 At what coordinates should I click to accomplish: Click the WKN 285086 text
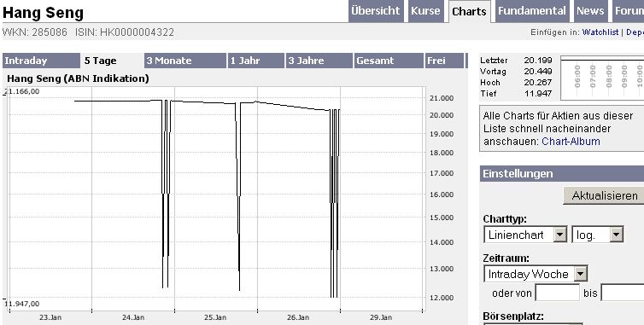35,32
